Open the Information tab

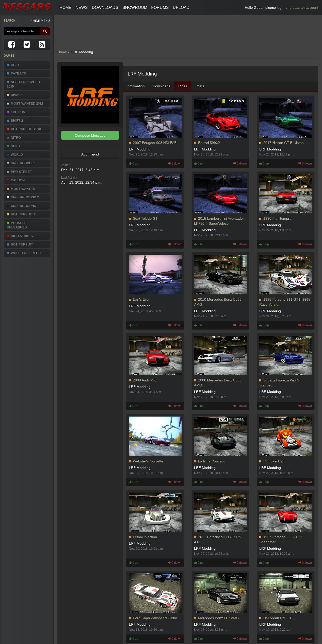135,86
